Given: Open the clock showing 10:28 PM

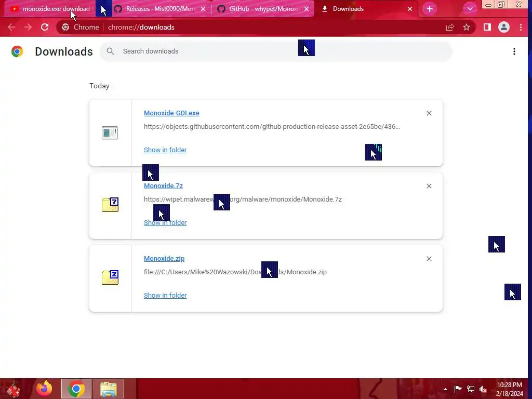Looking at the screenshot, I should 509,389.
